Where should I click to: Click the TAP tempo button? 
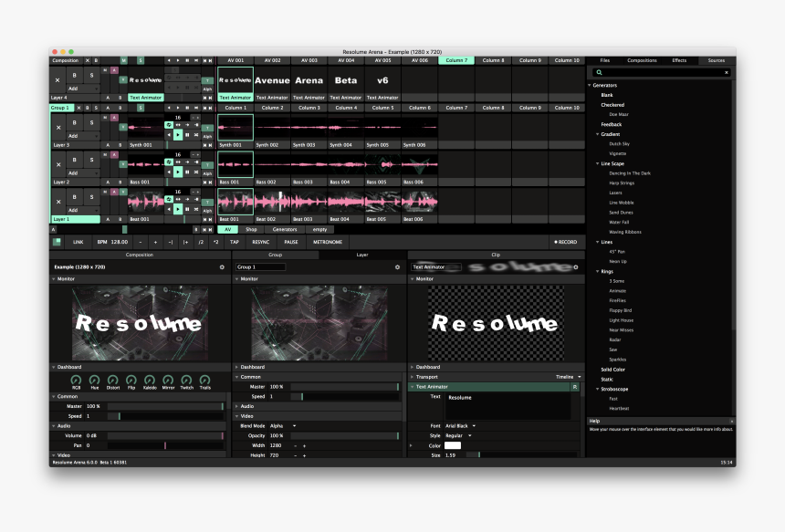[235, 242]
